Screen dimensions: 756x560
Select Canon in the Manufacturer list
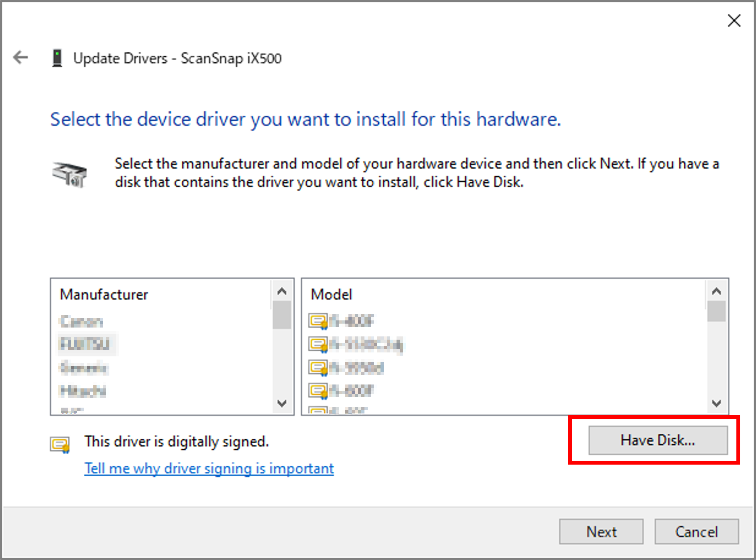click(x=82, y=321)
